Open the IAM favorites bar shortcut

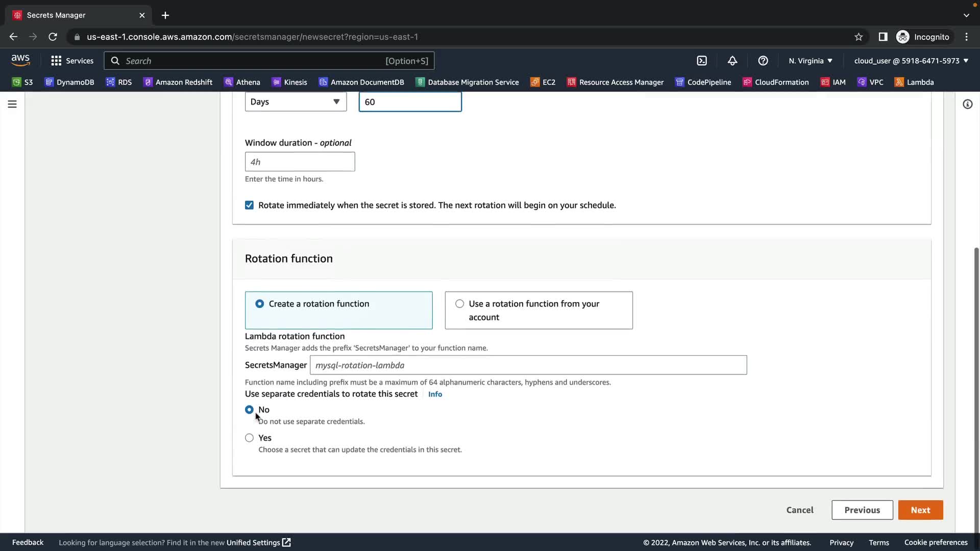[833, 82]
